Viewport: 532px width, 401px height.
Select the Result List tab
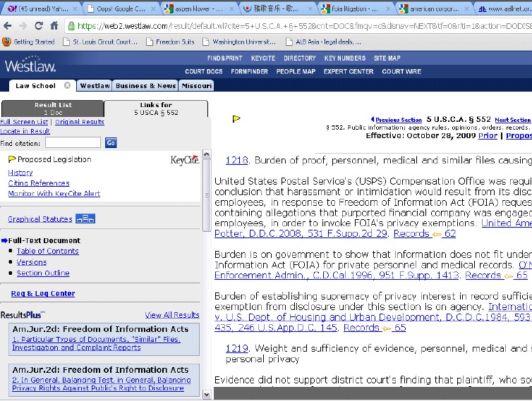(53, 109)
